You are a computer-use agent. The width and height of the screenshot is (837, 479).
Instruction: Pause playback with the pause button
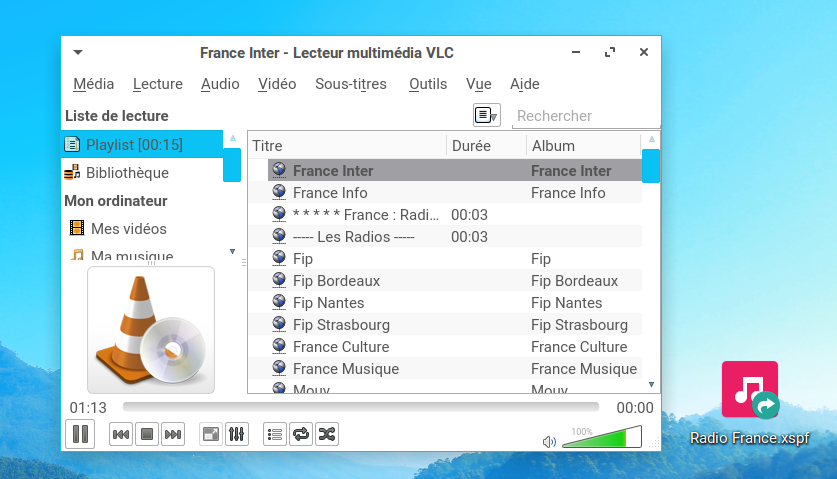(80, 434)
